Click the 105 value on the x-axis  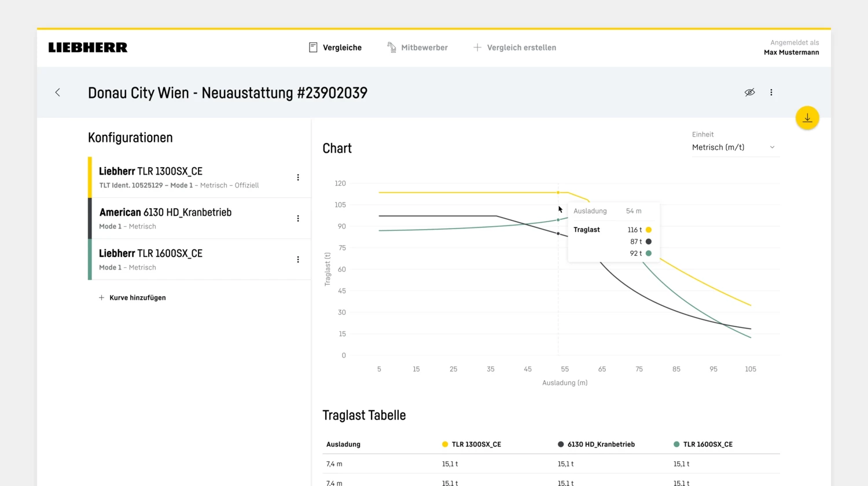pyautogui.click(x=751, y=369)
